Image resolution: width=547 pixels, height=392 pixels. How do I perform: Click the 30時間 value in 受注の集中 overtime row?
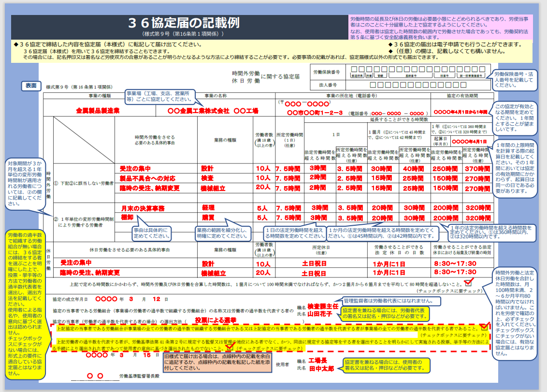[x=382, y=169]
